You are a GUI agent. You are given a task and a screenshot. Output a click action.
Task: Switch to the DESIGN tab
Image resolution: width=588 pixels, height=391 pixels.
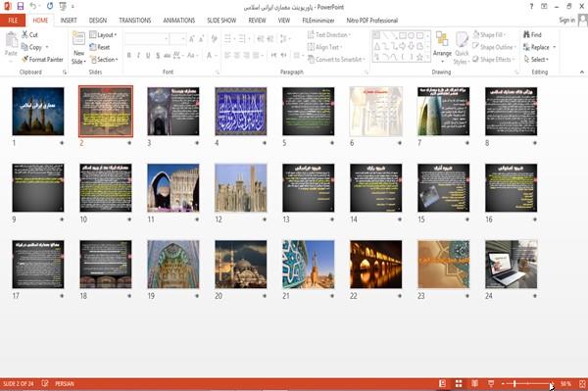pyautogui.click(x=98, y=21)
